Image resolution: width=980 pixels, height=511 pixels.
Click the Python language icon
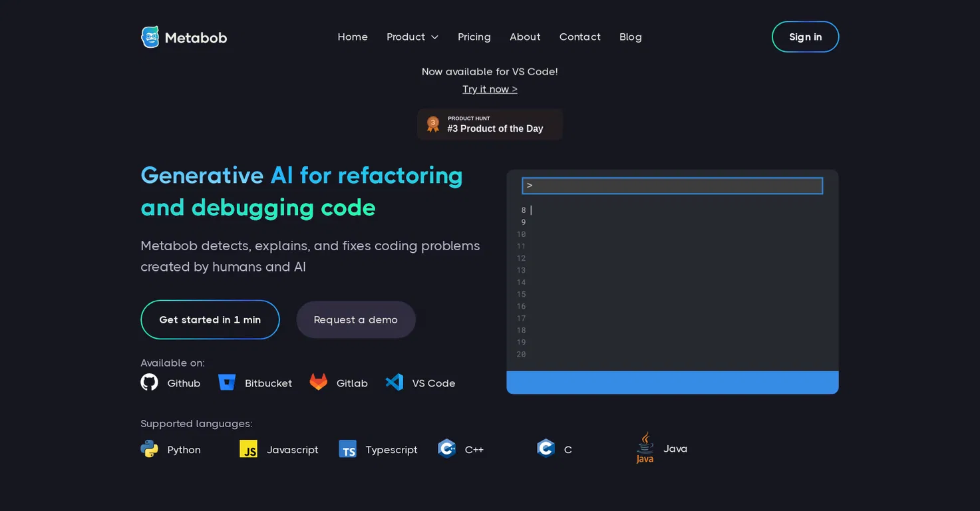pyautogui.click(x=149, y=448)
